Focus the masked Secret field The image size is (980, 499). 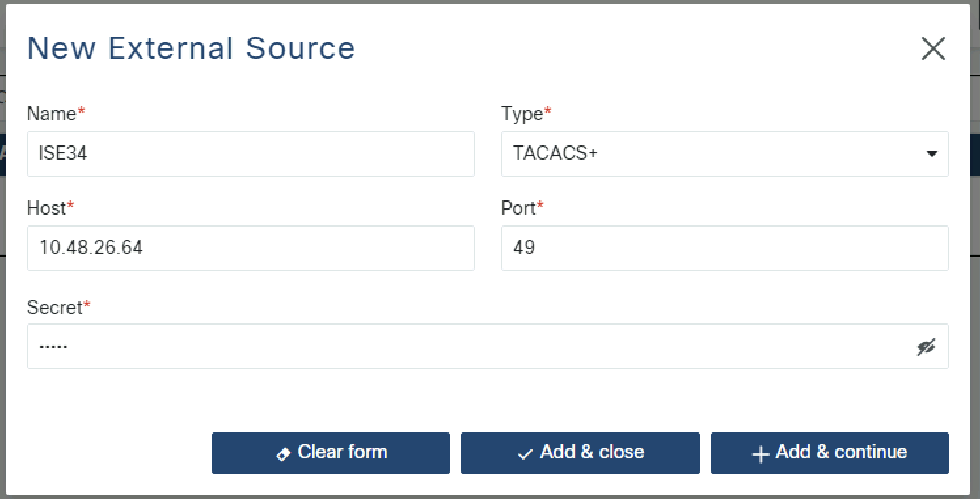[x=487, y=346]
